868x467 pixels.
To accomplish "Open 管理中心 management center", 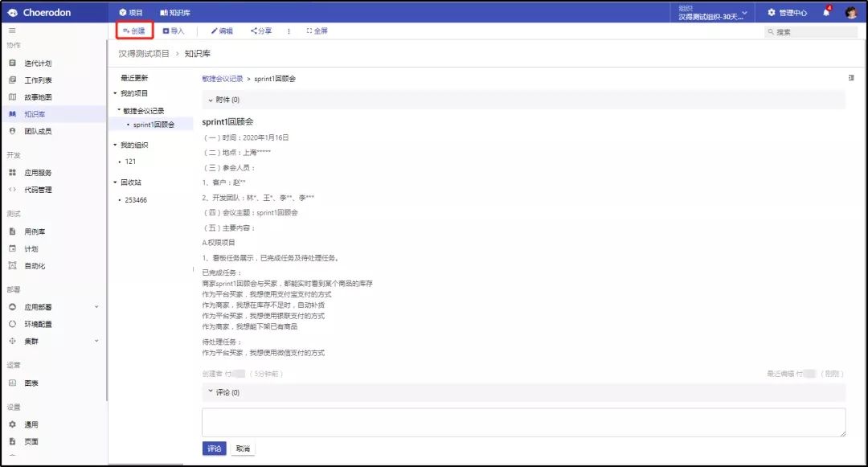I will (x=788, y=13).
